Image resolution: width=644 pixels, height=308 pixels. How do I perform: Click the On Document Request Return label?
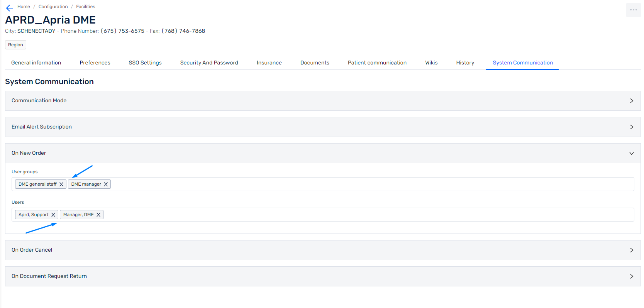click(x=49, y=276)
